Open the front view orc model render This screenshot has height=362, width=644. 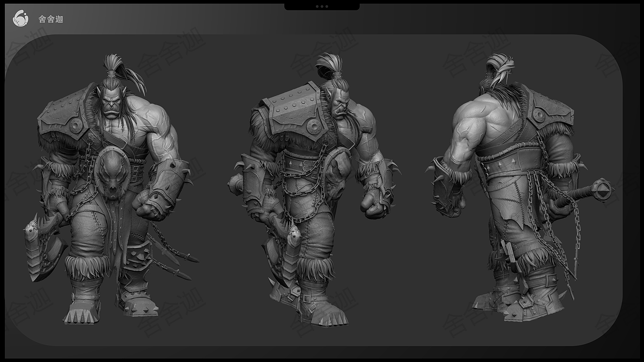pos(111,189)
